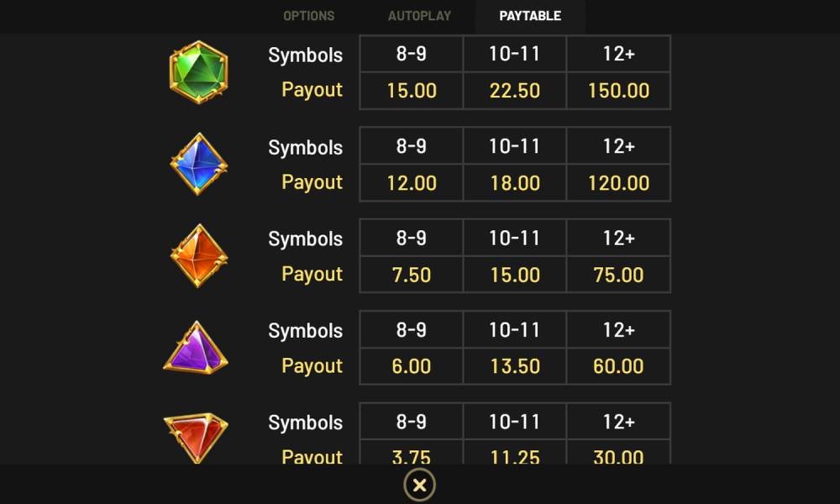840x504 pixels.
Task: Click the orange gem 7.50 payout cell
Action: click(x=412, y=275)
